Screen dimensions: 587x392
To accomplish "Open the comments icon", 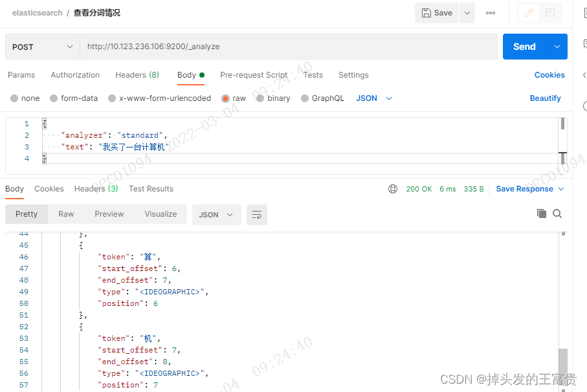I will click(550, 13).
